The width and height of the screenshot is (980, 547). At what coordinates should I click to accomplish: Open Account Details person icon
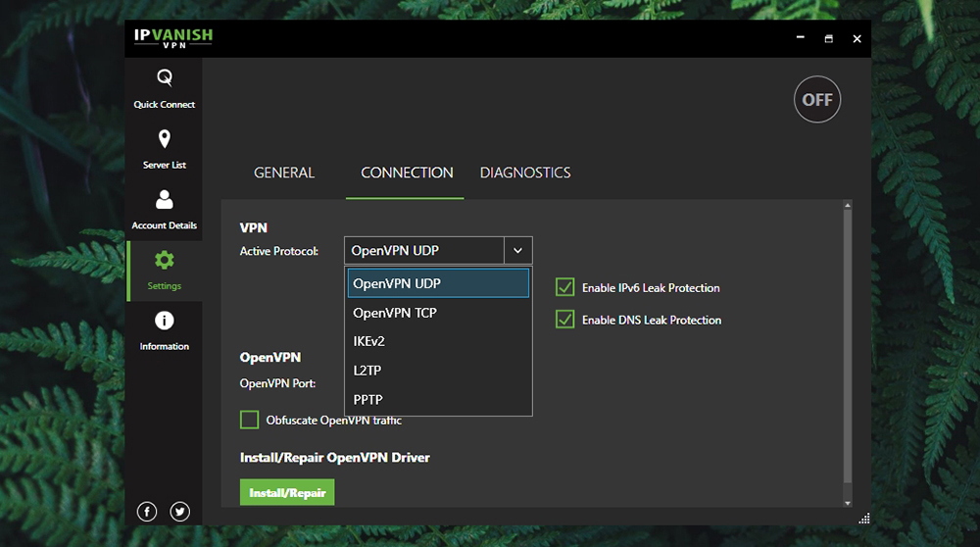tap(165, 199)
